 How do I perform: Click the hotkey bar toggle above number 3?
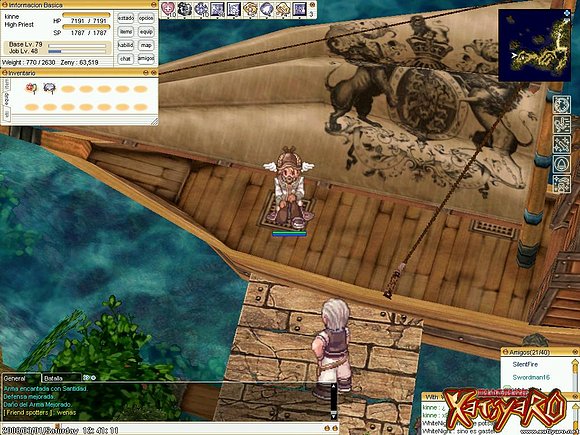pyautogui.click(x=312, y=5)
